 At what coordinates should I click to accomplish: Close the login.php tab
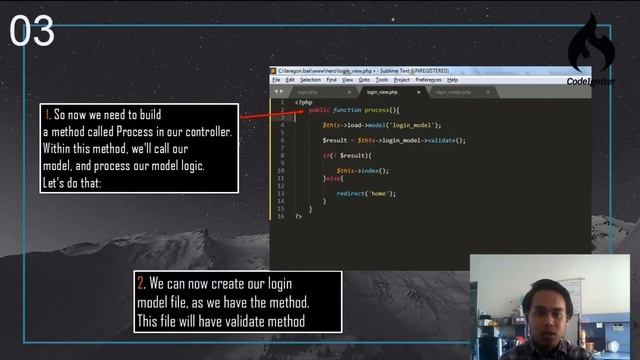[349, 92]
